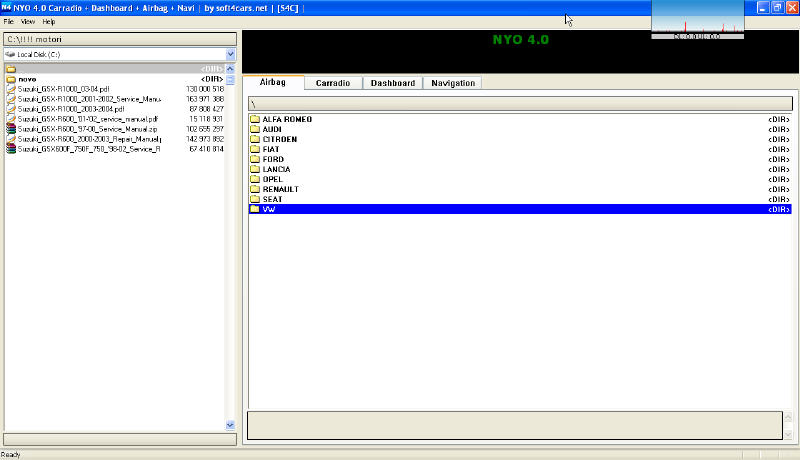This screenshot has width=800, height=460.
Task: Open the RENAULT folder icon
Action: tap(254, 189)
